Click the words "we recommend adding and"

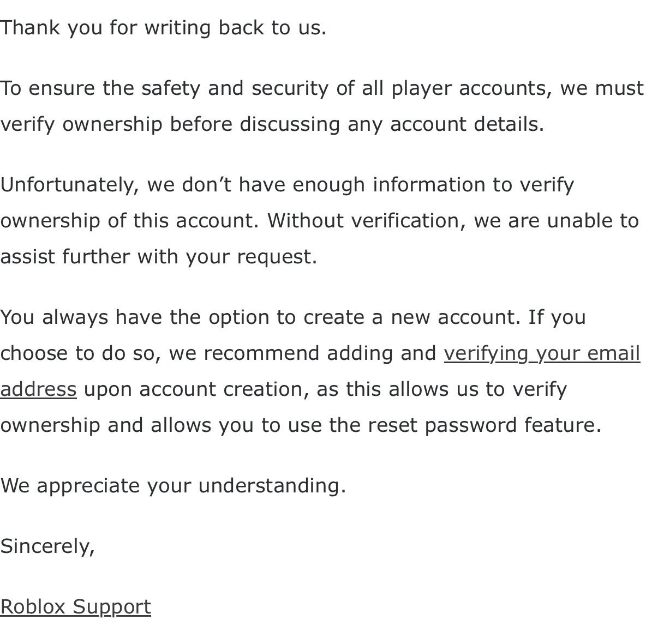click(x=303, y=353)
